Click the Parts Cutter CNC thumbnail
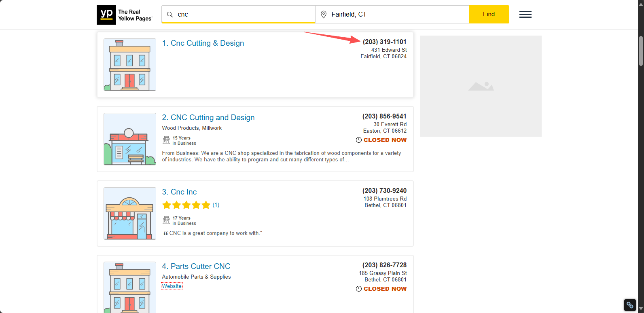 (x=130, y=287)
